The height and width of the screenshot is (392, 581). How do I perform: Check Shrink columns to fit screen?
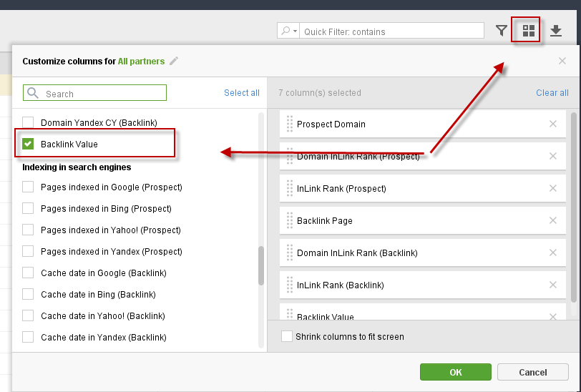(x=286, y=336)
